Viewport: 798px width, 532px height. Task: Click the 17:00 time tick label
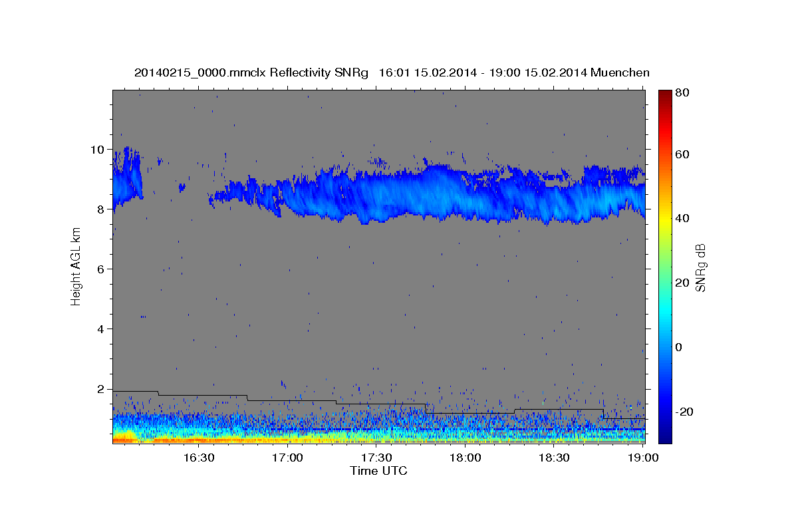[x=287, y=458]
